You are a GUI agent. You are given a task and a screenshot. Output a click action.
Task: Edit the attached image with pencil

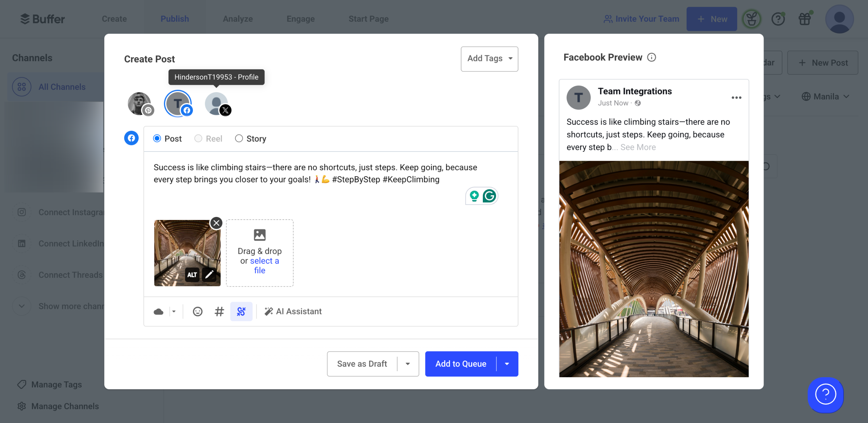(x=209, y=274)
